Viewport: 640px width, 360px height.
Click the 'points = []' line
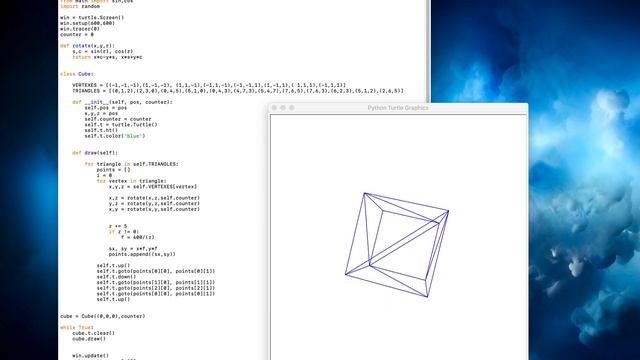click(x=113, y=170)
